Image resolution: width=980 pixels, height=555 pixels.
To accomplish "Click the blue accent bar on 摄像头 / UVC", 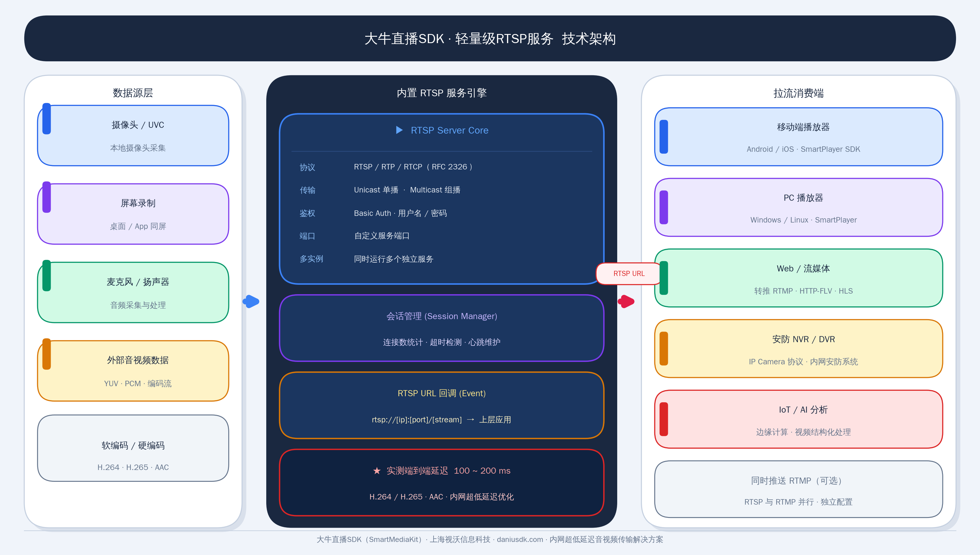I will click(46, 118).
